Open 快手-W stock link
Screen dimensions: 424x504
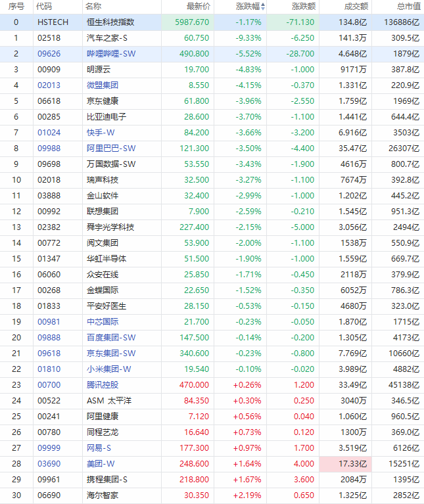pos(101,133)
